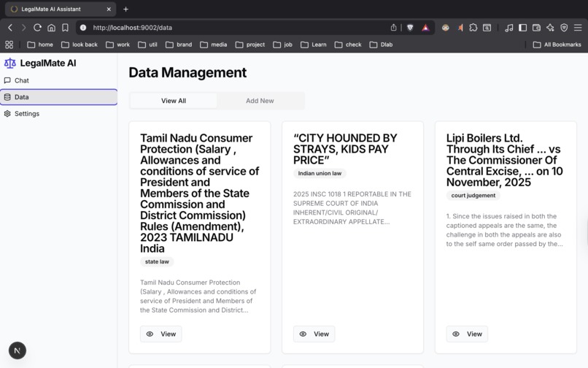Open the Chat page in sidebar
Image resolution: width=588 pixels, height=368 pixels.
58,80
